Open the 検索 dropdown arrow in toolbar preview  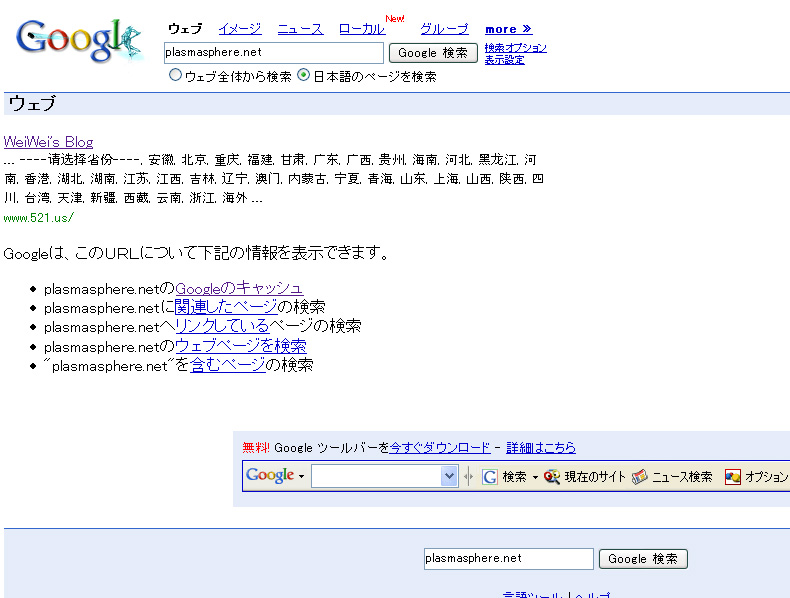tap(535, 477)
